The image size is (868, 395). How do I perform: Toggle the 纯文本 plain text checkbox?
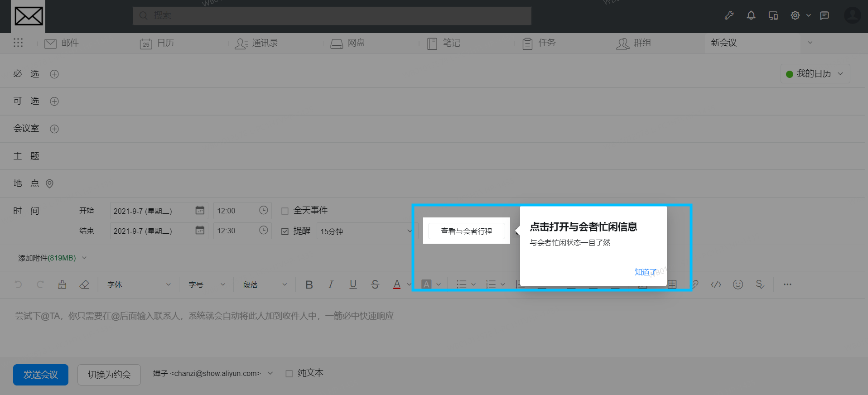(289, 374)
